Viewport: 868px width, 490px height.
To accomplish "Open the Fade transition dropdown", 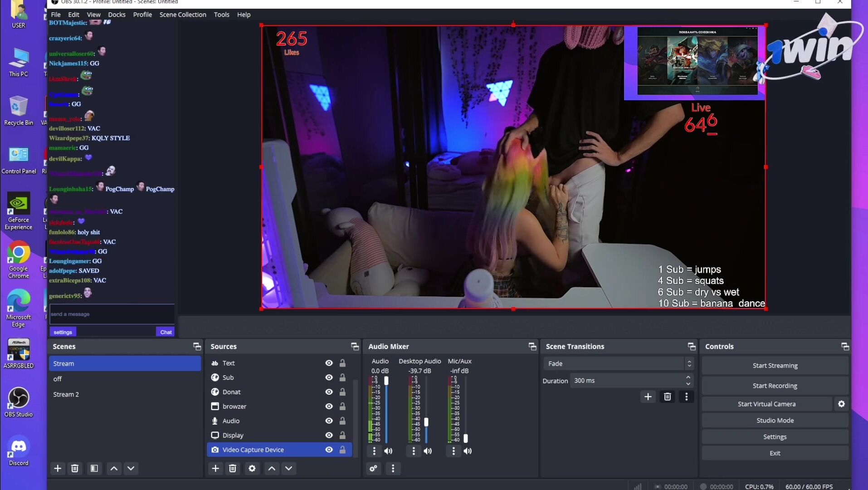I will tap(619, 363).
